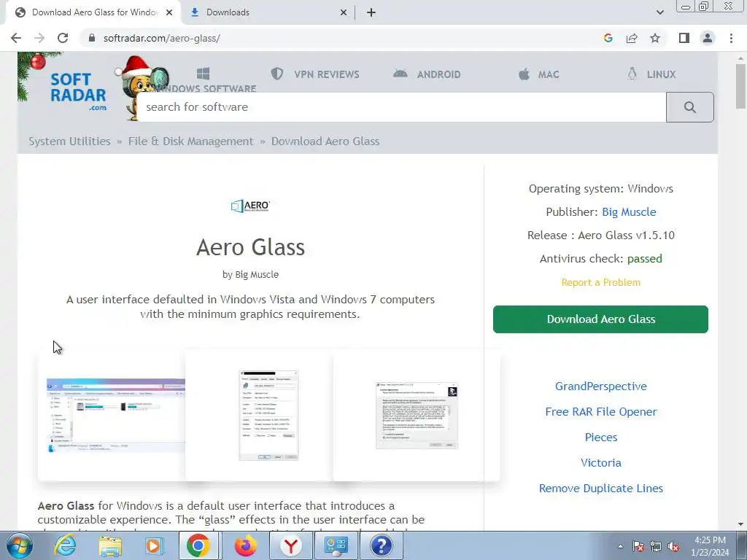Click the search for software field

pyautogui.click(x=401, y=107)
